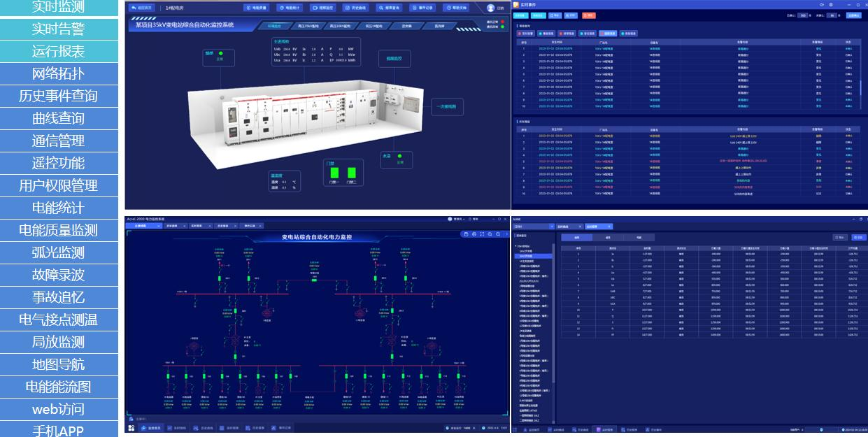The height and width of the screenshot is (437, 868).
Task: Click the event table vertical scrollbar
Action: (x=860, y=87)
